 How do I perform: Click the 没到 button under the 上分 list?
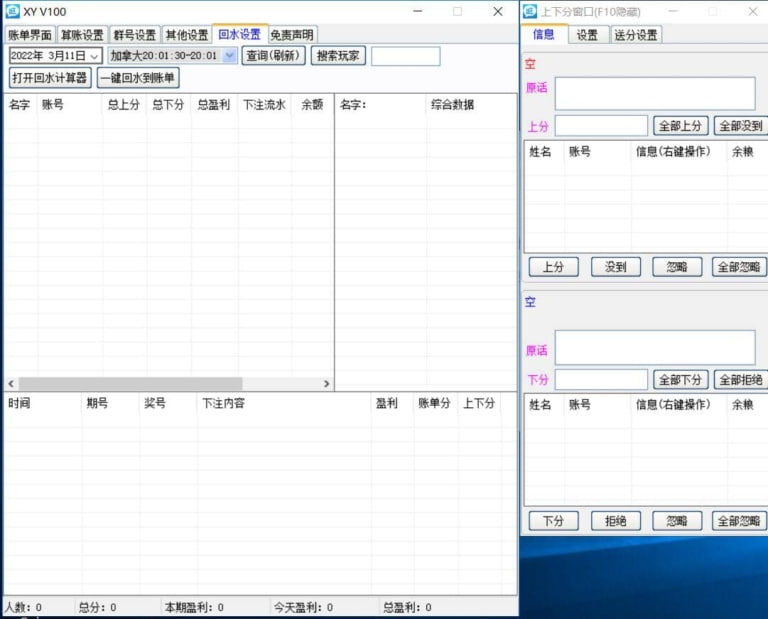click(615, 267)
